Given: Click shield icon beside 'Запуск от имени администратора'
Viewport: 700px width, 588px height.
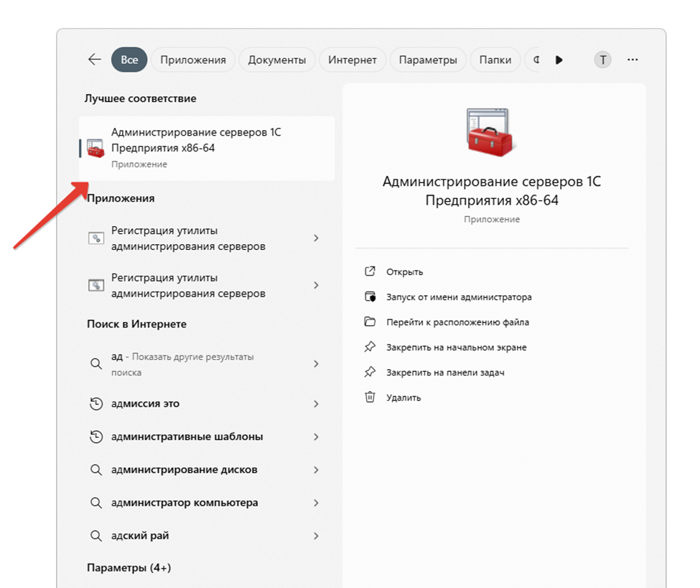Looking at the screenshot, I should pos(370,297).
